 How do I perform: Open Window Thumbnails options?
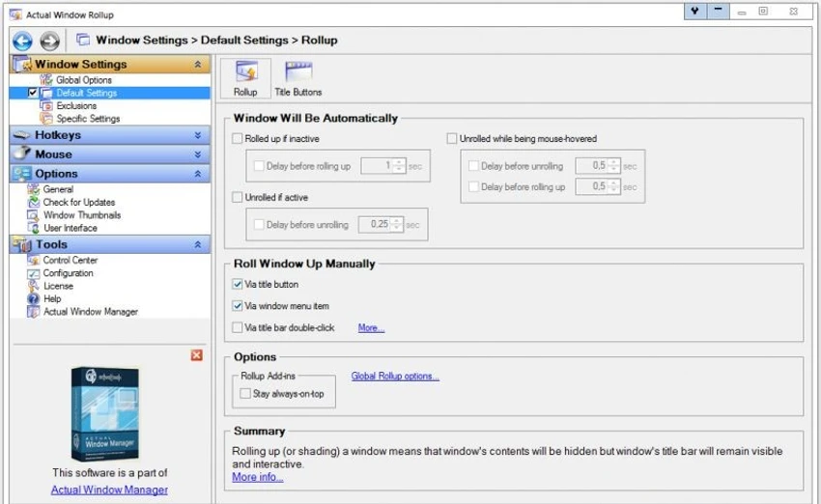point(82,215)
